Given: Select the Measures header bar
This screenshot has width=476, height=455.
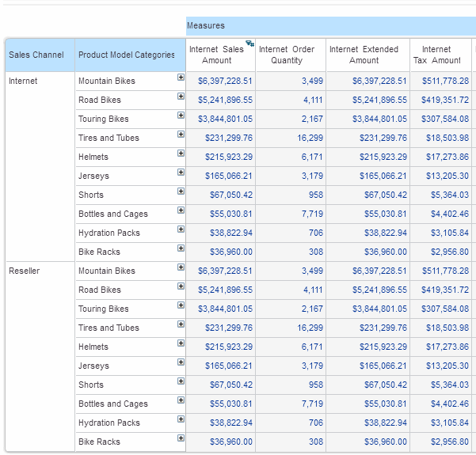Looking at the screenshot, I should click(330, 26).
